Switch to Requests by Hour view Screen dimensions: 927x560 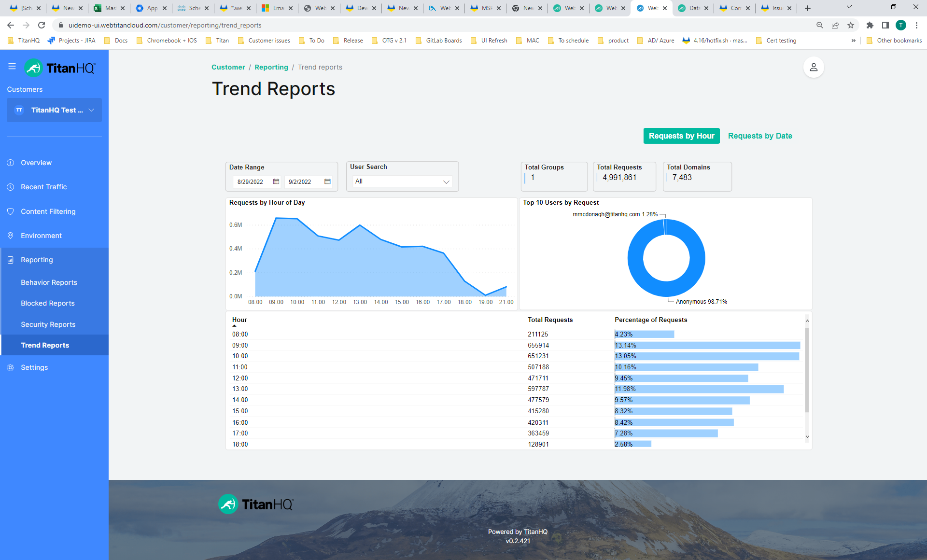681,136
